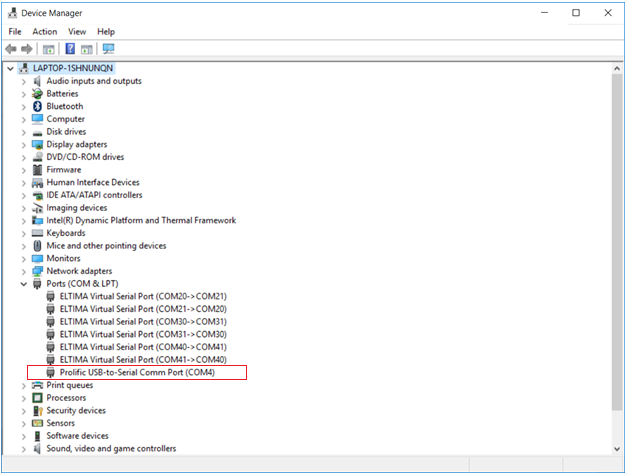Select Prolific USB-to-Serial Comm Port (COM4)
The width and height of the screenshot is (627, 475).
[x=137, y=372]
